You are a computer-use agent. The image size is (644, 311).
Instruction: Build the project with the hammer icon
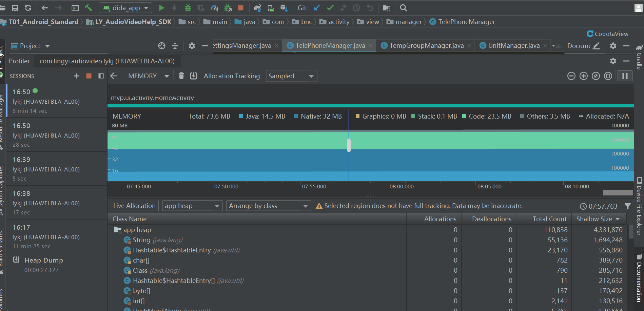[x=88, y=8]
